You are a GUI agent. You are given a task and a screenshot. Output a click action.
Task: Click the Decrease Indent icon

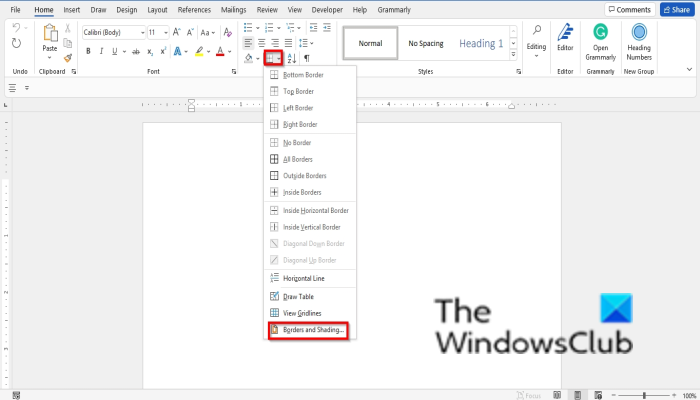(313, 28)
